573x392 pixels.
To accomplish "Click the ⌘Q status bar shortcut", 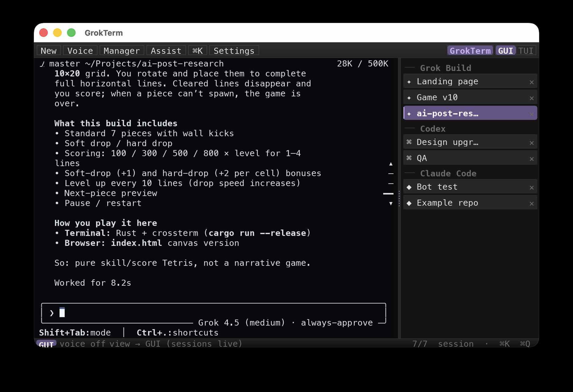I will coord(525,344).
